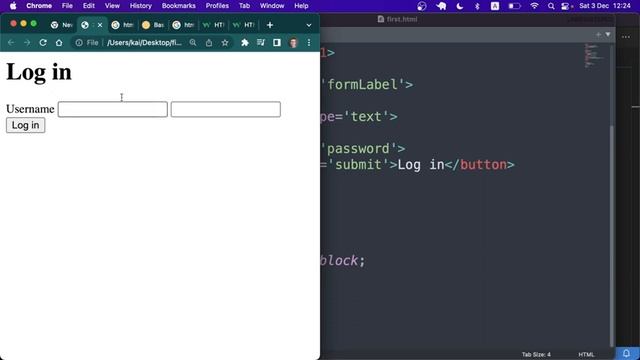Open the Apple menu
The height and width of the screenshot is (360, 640).
(x=13, y=6)
